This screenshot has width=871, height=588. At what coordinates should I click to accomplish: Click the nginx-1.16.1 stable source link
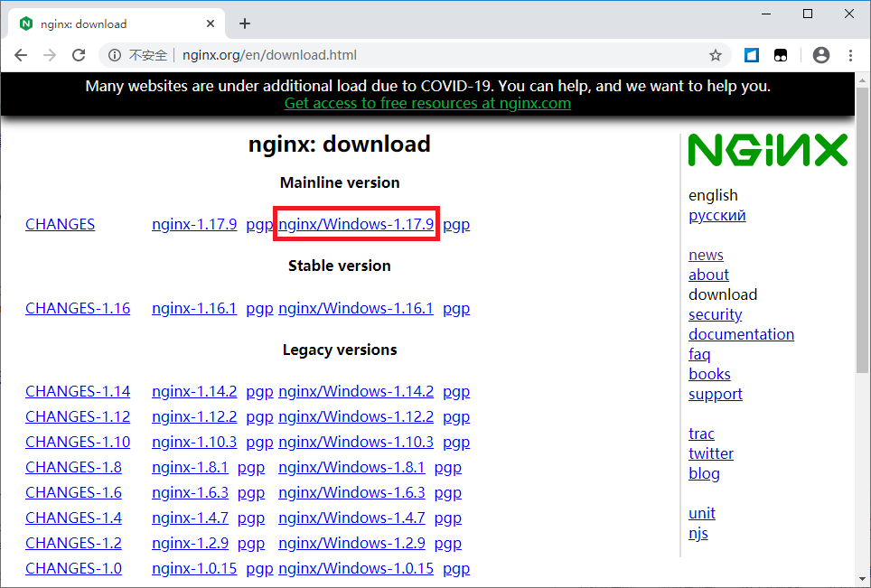(194, 308)
